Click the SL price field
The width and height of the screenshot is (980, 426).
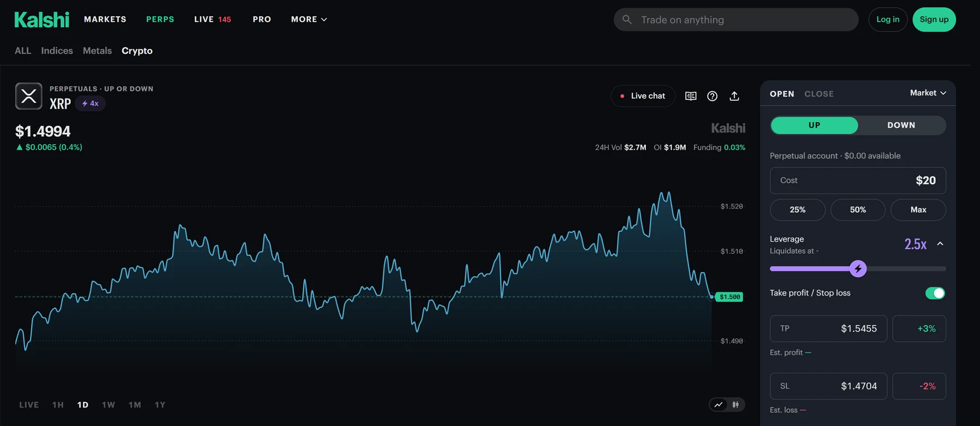829,386
